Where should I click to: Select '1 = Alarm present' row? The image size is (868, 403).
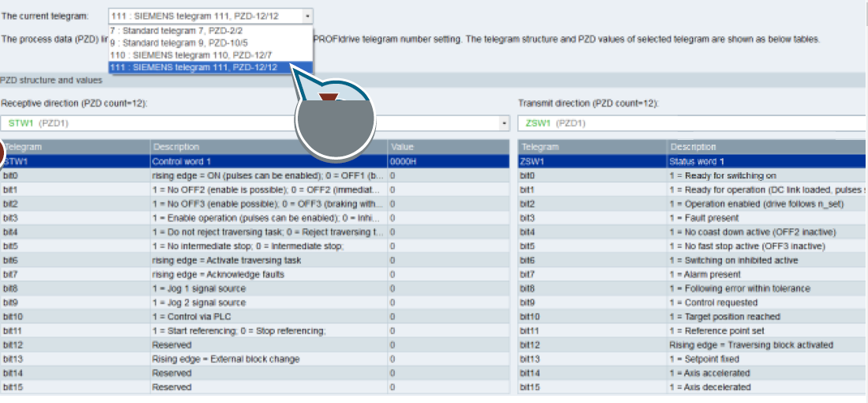(693, 274)
